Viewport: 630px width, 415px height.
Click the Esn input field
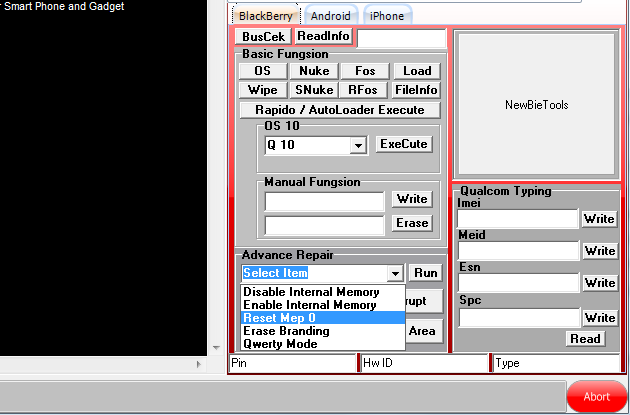tap(518, 283)
